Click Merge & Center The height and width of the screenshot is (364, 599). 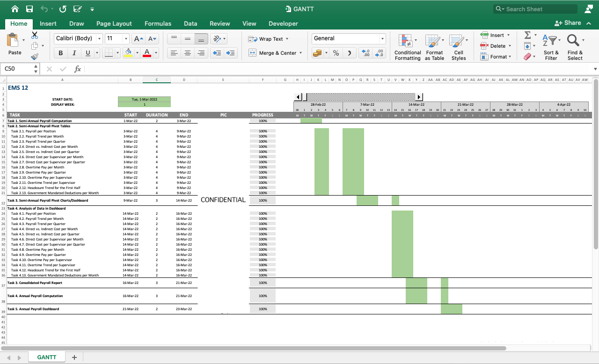[x=275, y=53]
